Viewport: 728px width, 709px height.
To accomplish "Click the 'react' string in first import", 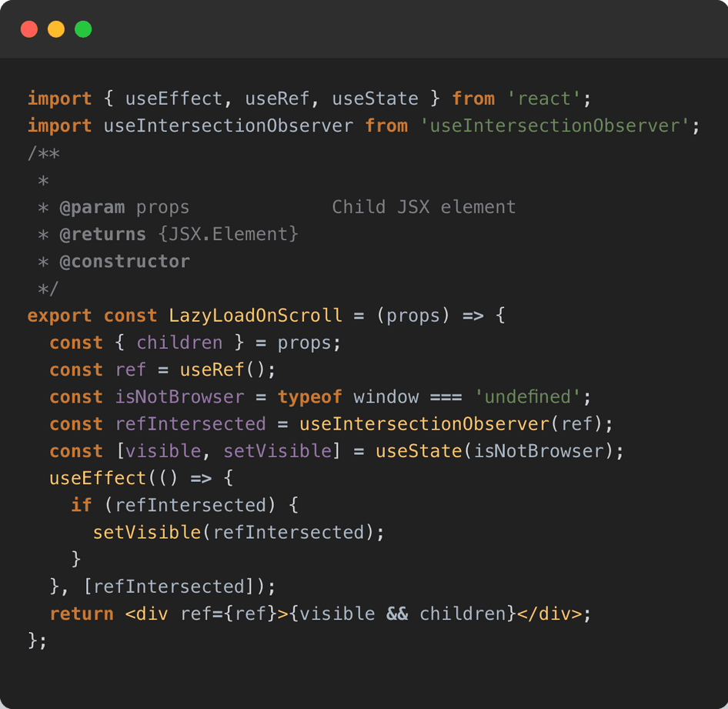I will (543, 99).
